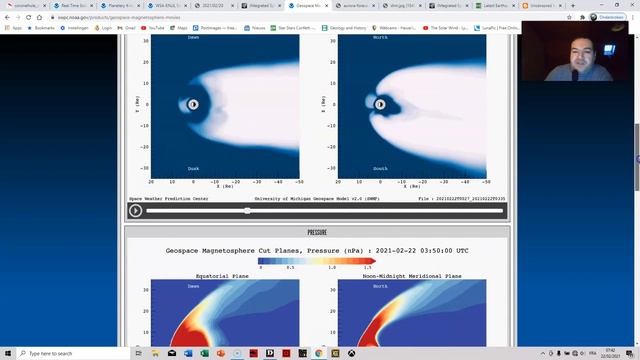
Task: Click the movie slider thumb handle
Action: pyautogui.click(x=247, y=211)
